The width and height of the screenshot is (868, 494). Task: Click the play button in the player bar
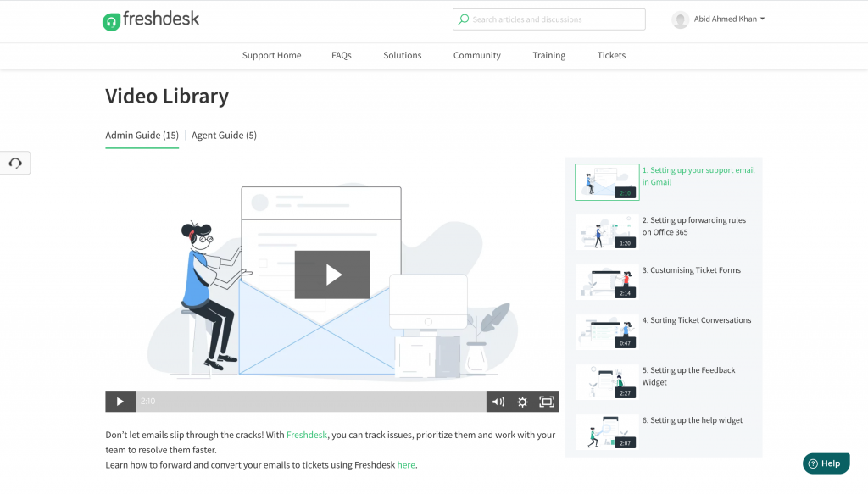coord(120,402)
